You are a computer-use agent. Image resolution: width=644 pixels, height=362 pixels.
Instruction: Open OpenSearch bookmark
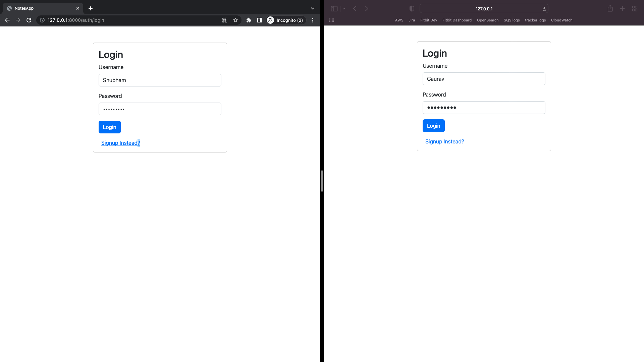click(x=487, y=20)
